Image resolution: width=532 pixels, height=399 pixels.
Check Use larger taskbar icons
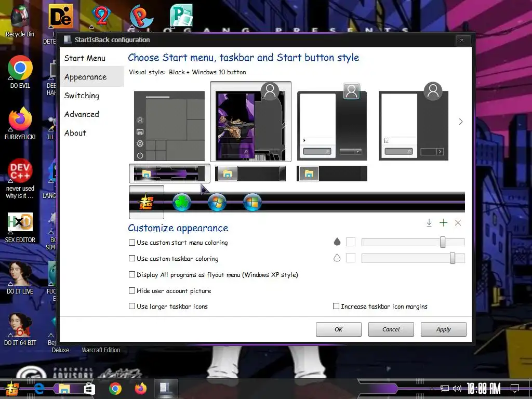point(132,307)
